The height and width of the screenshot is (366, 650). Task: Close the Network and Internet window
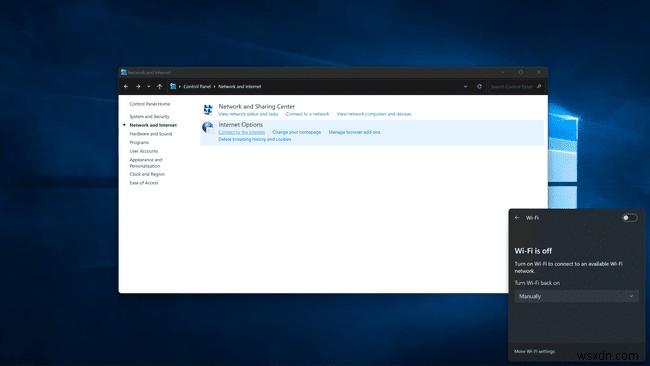(539, 72)
